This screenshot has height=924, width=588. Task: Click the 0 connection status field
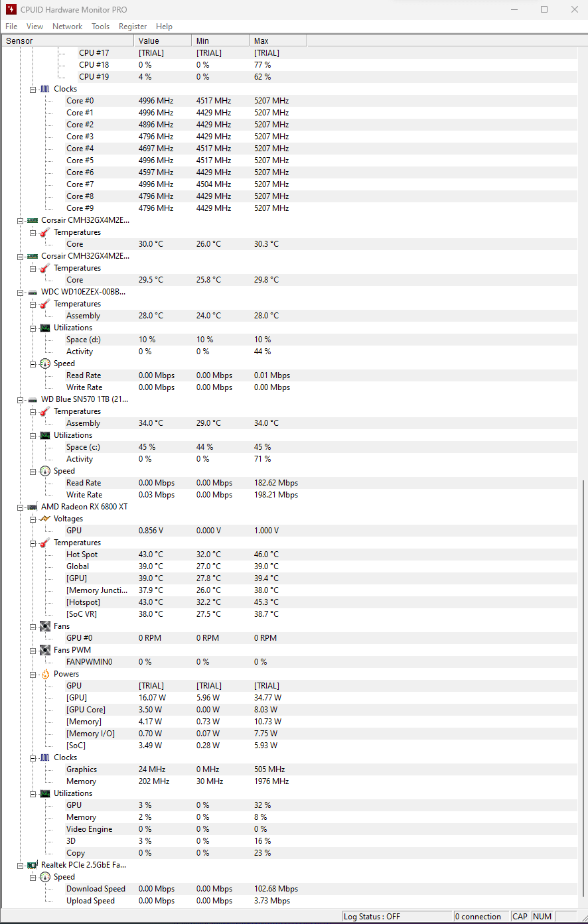pos(481,917)
